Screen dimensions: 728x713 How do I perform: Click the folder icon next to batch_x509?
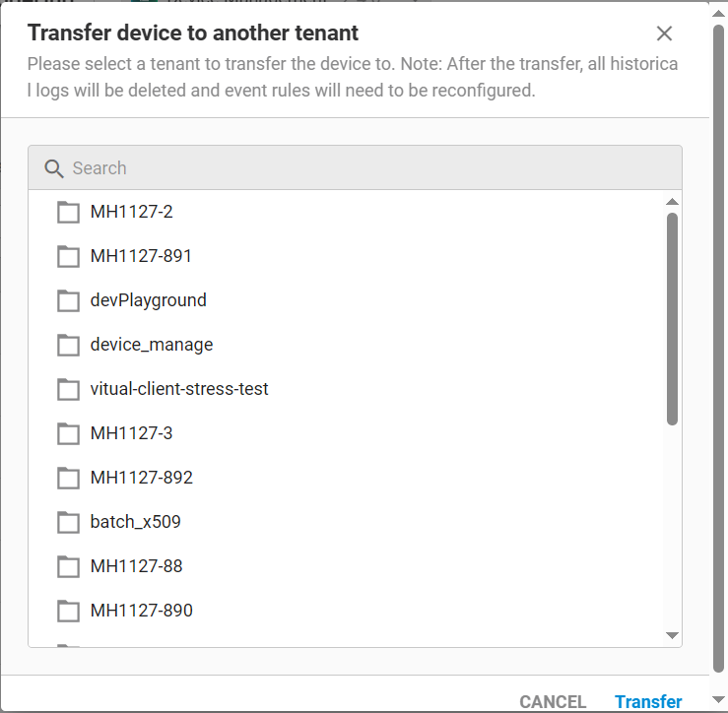[x=68, y=522]
